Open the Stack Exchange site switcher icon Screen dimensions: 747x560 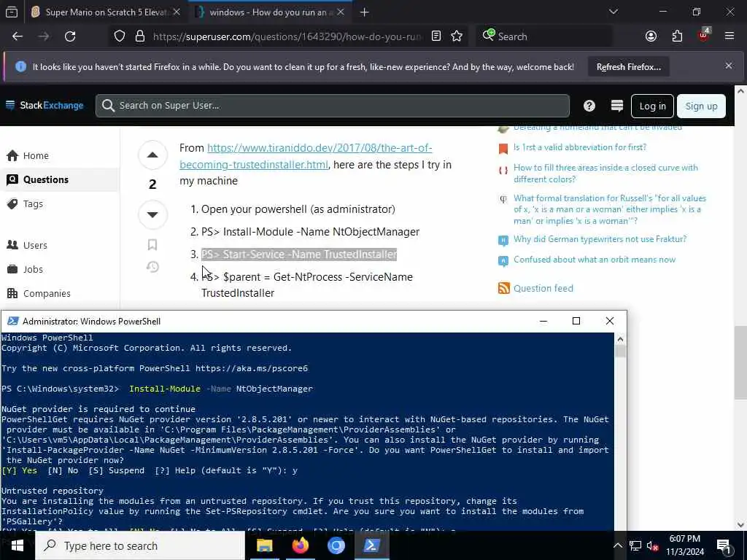(x=617, y=106)
